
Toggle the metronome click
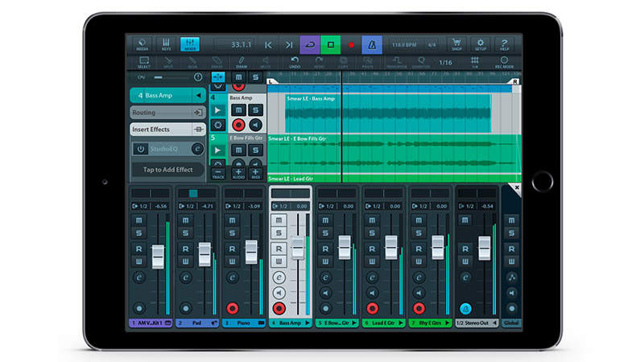point(371,44)
